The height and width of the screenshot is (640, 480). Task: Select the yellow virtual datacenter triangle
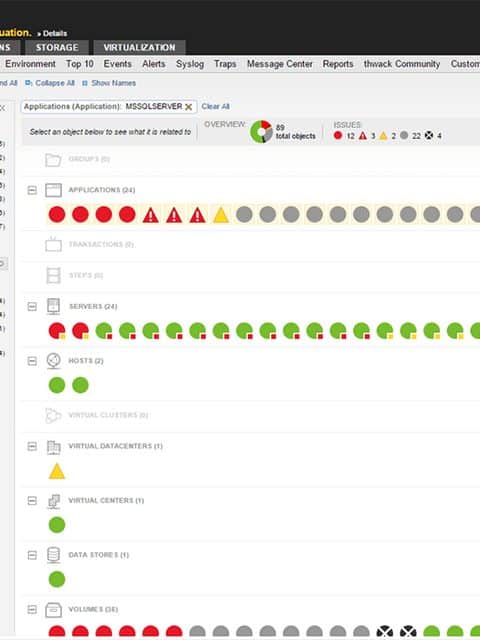click(x=57, y=471)
